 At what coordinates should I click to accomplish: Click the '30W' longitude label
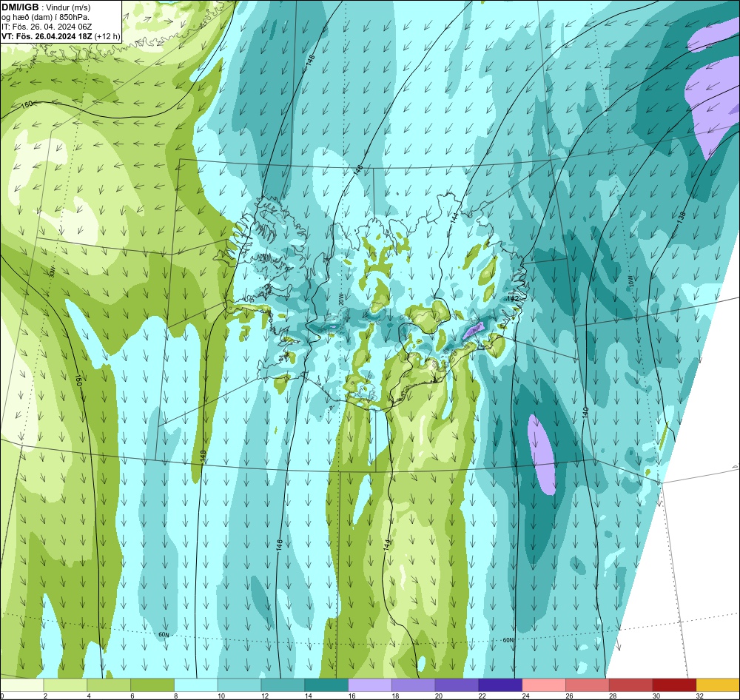pyautogui.click(x=52, y=272)
